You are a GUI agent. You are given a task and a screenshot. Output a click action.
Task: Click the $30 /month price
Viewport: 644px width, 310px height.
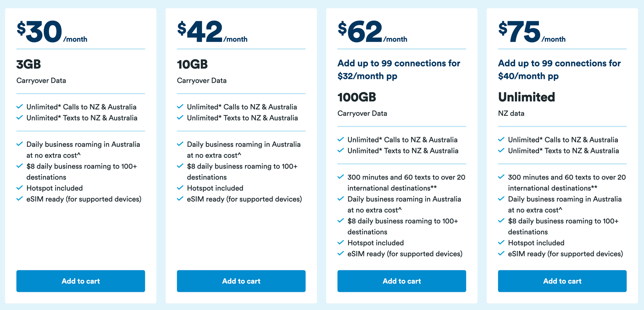click(x=52, y=32)
